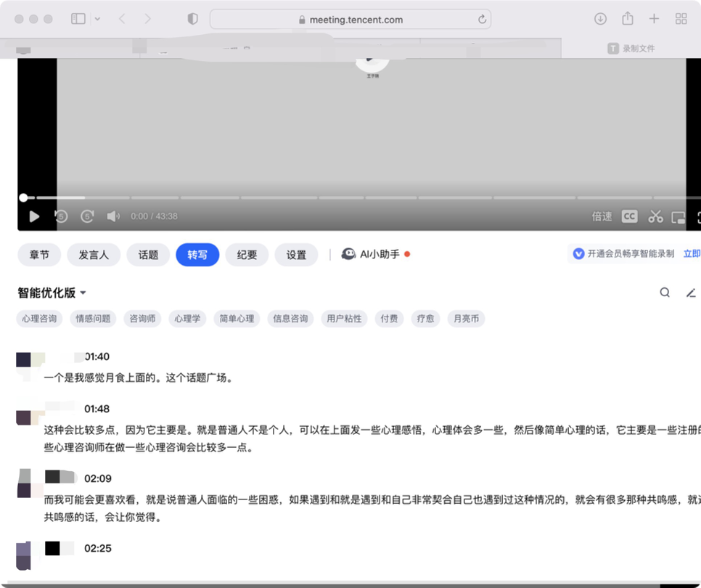
Task: Open the 纪要 tab
Action: 247,255
